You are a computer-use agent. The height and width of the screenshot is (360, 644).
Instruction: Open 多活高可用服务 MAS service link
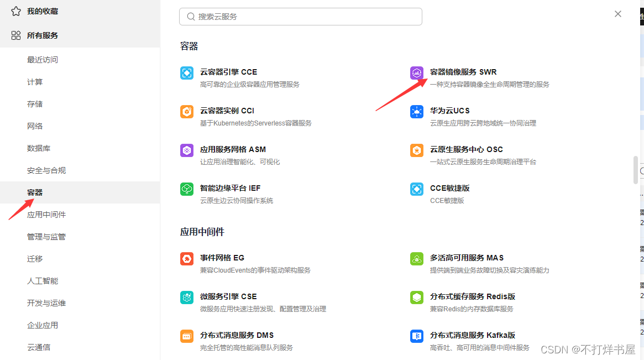click(x=467, y=258)
